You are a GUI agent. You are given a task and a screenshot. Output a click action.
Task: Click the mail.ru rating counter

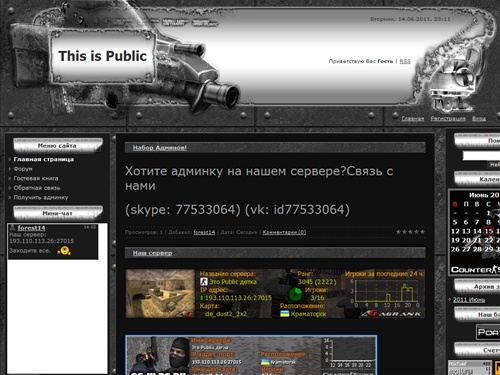[470, 368]
